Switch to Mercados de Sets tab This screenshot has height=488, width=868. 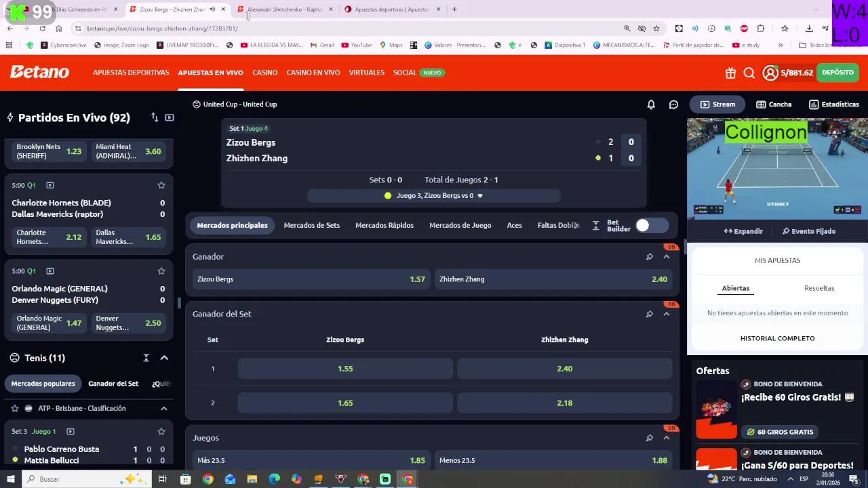pos(312,226)
